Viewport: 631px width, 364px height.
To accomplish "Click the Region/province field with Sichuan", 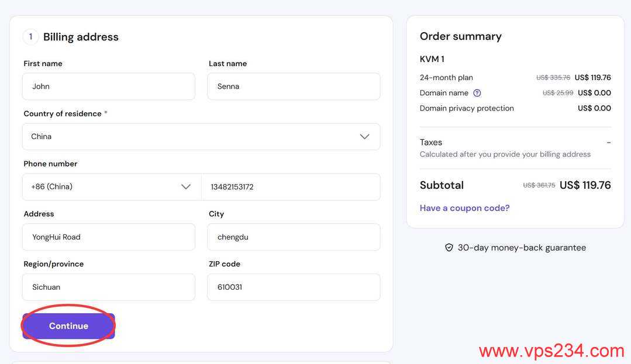I will (x=109, y=287).
